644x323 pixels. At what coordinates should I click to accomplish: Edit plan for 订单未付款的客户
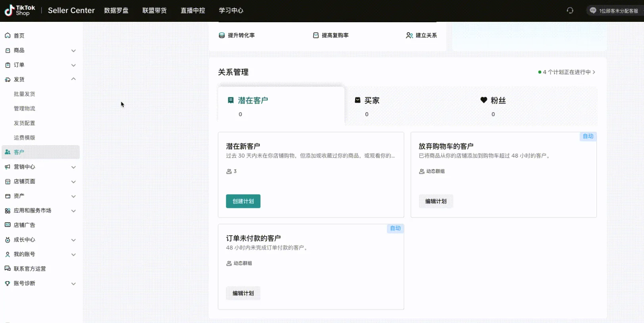243,293
